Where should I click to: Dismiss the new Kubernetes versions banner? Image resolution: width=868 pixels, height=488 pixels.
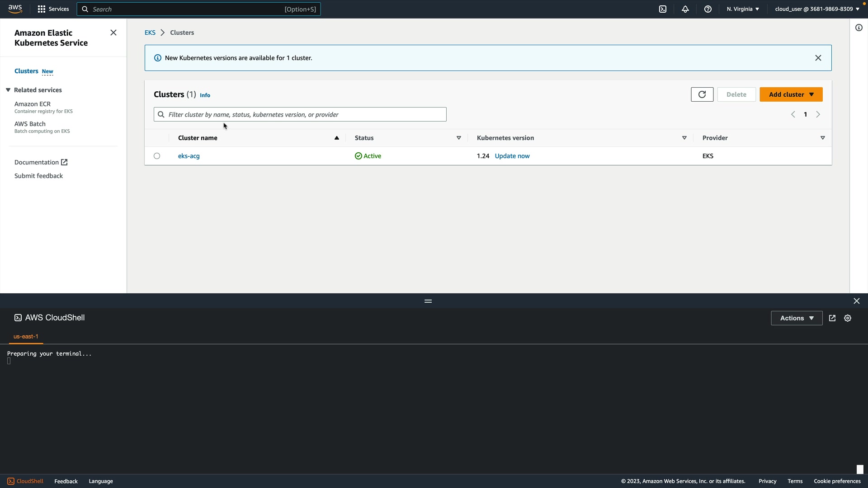pyautogui.click(x=818, y=58)
